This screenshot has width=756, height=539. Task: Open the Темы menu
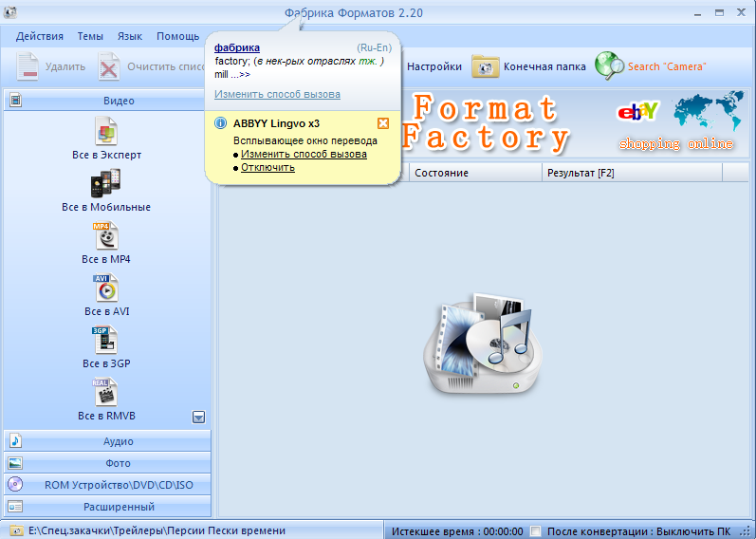click(90, 36)
